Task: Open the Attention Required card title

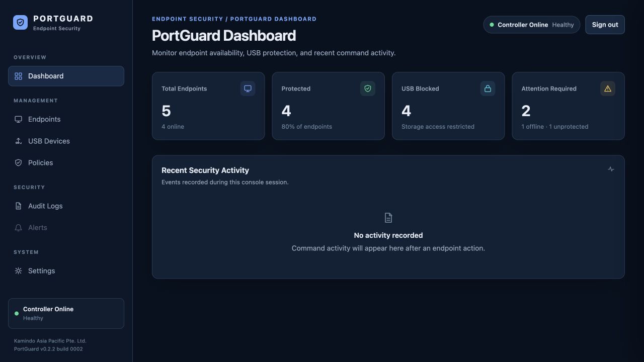Action: tap(549, 88)
